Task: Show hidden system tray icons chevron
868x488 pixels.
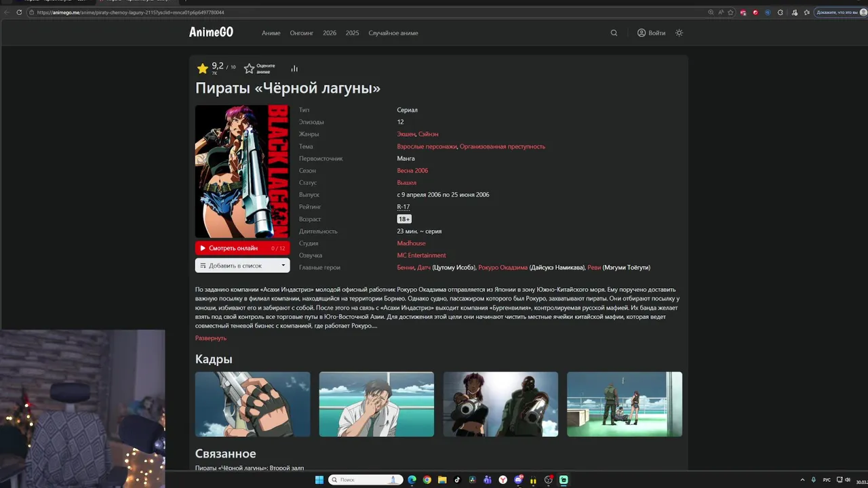Action: pyautogui.click(x=803, y=480)
